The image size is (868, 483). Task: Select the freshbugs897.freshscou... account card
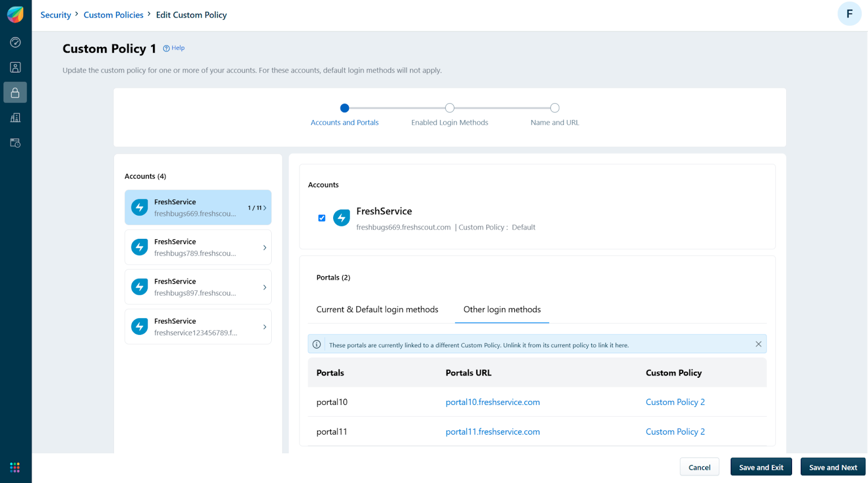198,287
